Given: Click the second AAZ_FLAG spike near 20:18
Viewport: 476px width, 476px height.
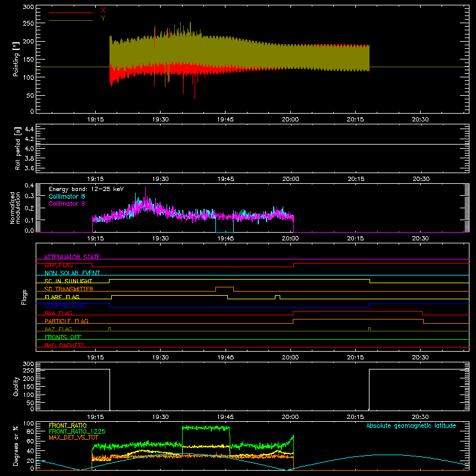Looking at the screenshot, I should point(369,329).
